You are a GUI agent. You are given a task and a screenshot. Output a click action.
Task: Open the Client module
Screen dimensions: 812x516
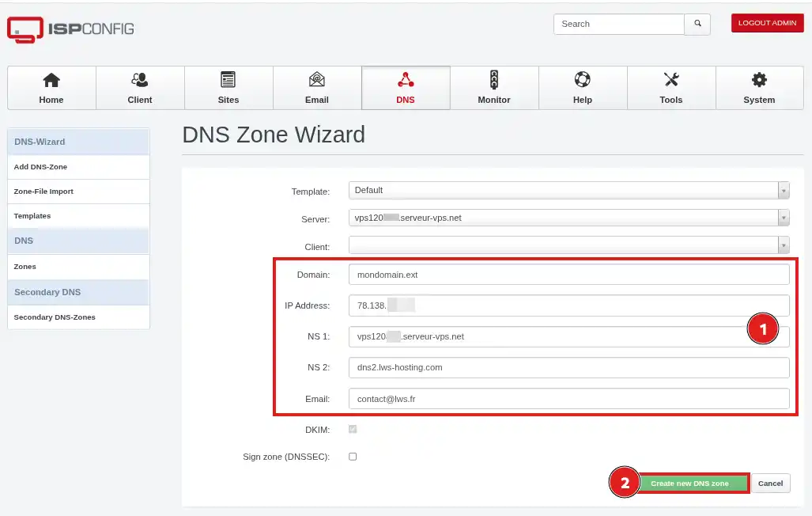pyautogui.click(x=140, y=88)
